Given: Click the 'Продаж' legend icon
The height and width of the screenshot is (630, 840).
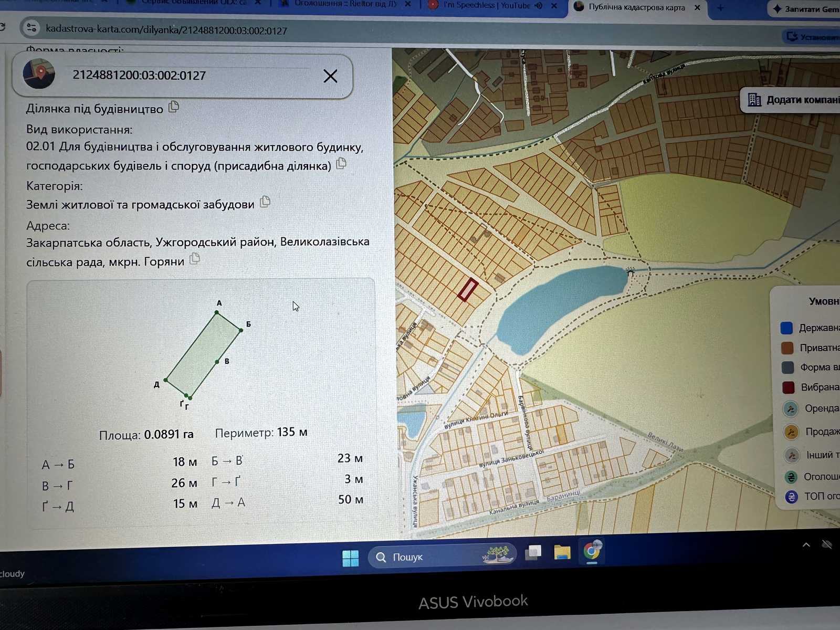Looking at the screenshot, I should click(791, 432).
